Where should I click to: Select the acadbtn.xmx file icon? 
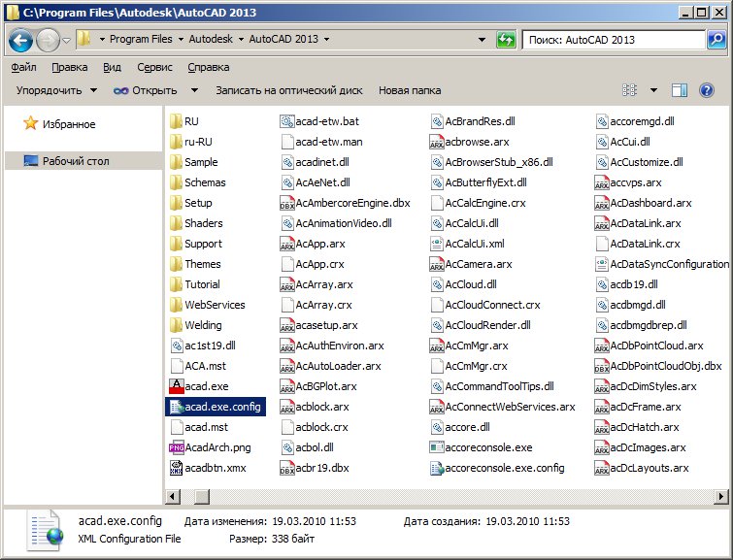click(x=177, y=468)
